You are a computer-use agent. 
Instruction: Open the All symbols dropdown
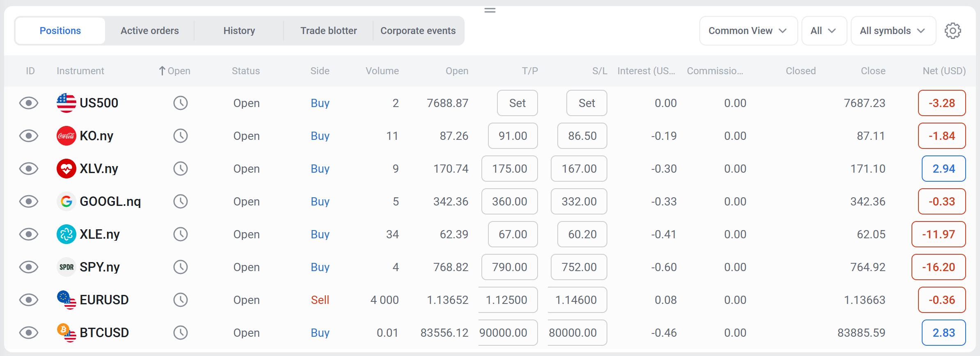tap(893, 31)
